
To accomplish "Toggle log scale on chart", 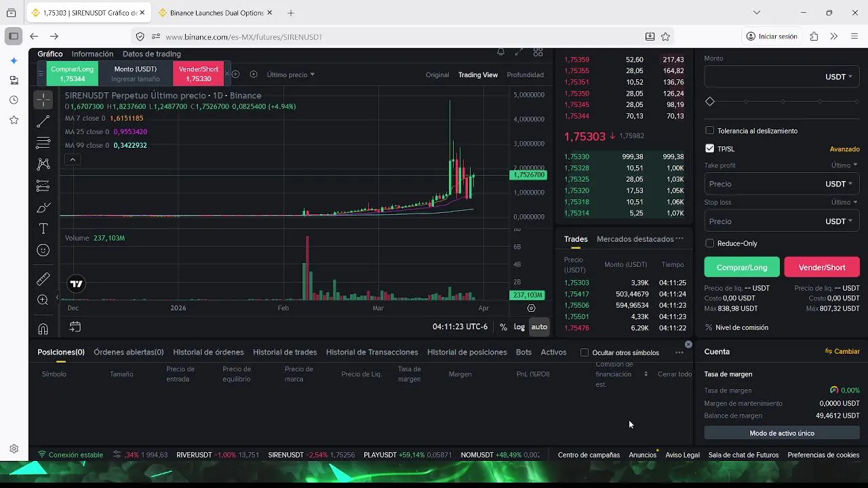I will [x=519, y=327].
